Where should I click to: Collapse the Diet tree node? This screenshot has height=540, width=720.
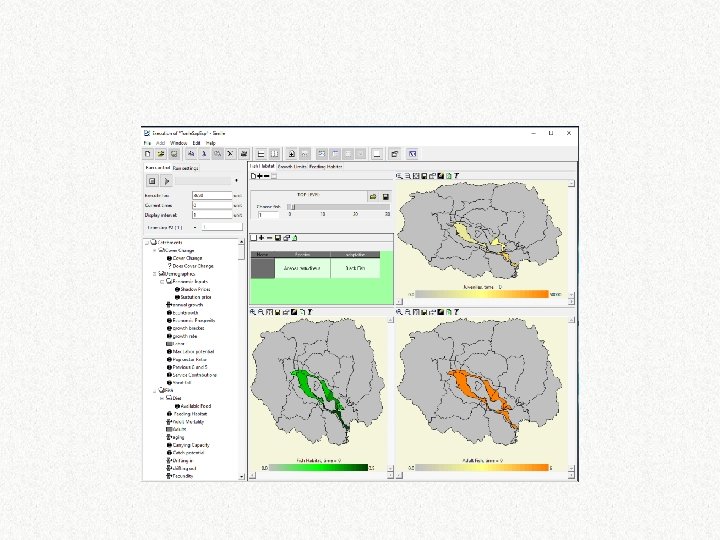(162, 398)
